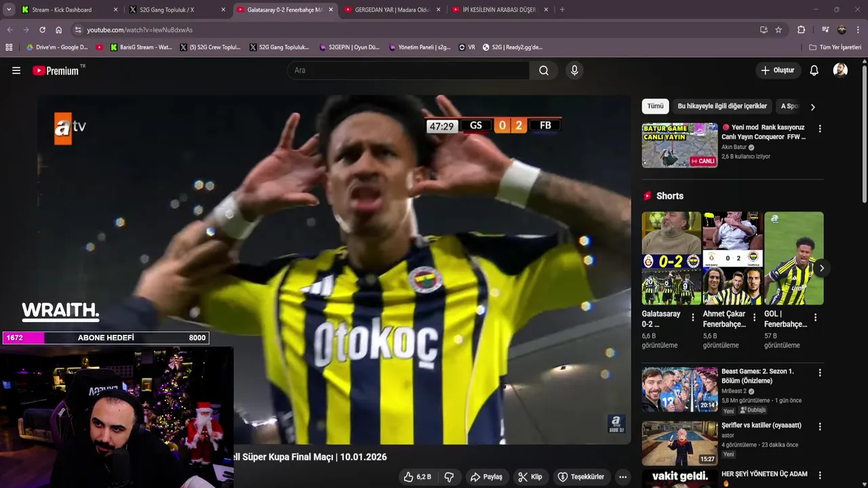Open a new browser tab
The width and height of the screenshot is (868, 488).
tap(562, 9)
